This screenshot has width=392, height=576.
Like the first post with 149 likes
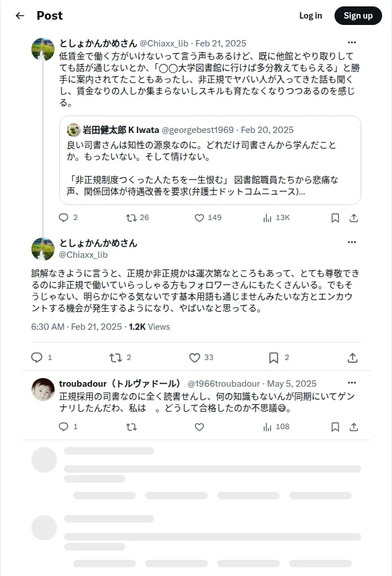pos(208,218)
